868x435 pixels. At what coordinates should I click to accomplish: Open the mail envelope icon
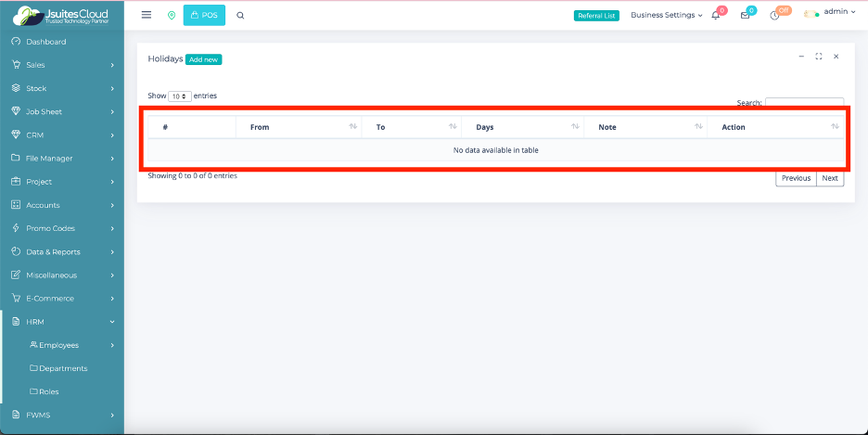(745, 16)
